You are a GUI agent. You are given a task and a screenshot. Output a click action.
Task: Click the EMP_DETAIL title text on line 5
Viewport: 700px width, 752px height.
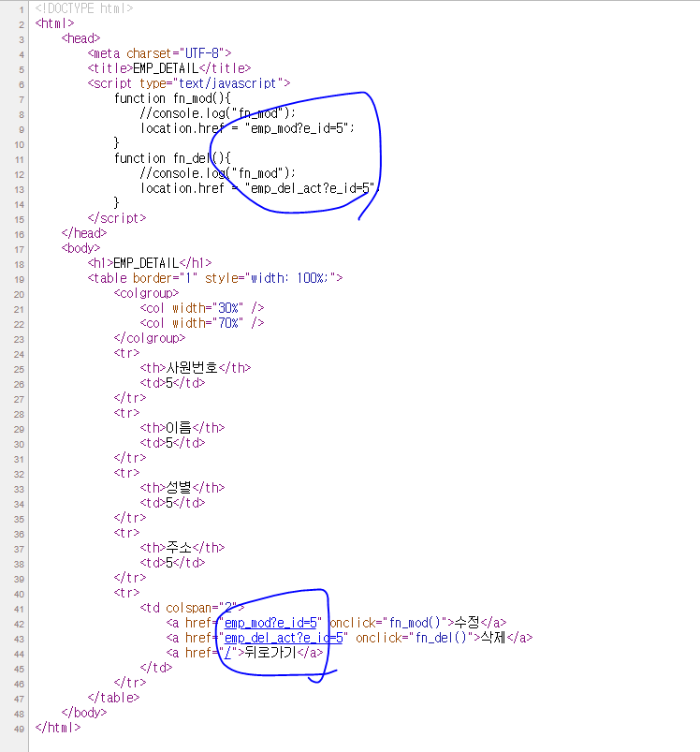pyautogui.click(x=166, y=68)
